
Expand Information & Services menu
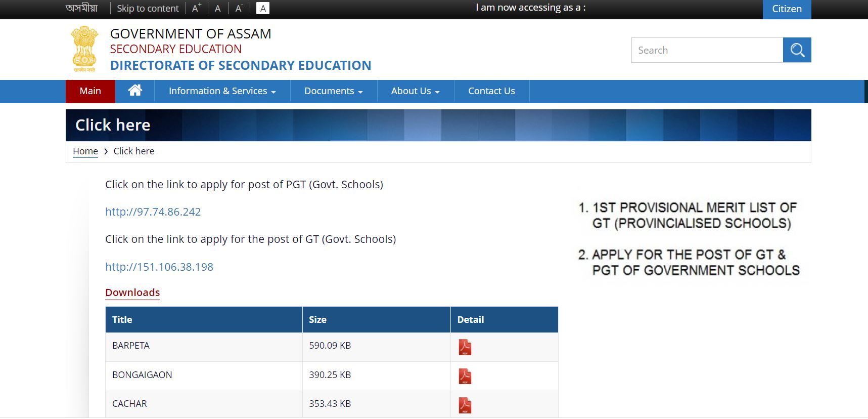(x=222, y=91)
